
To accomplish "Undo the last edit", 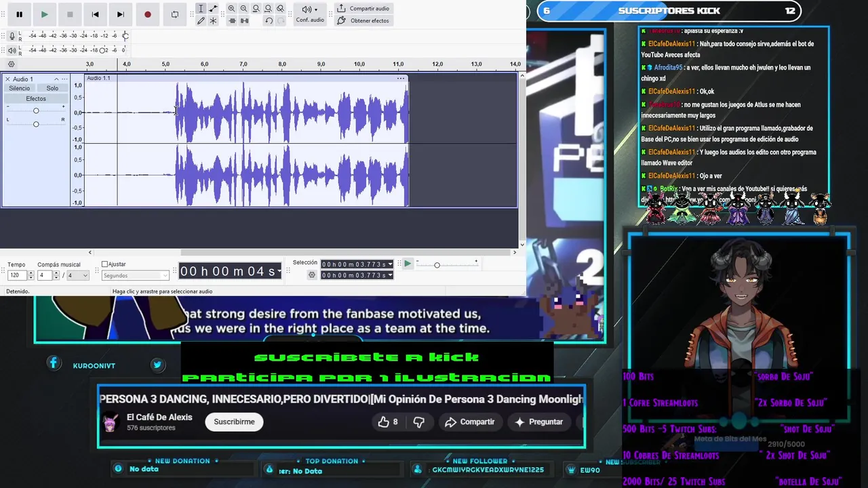I will pos(269,20).
